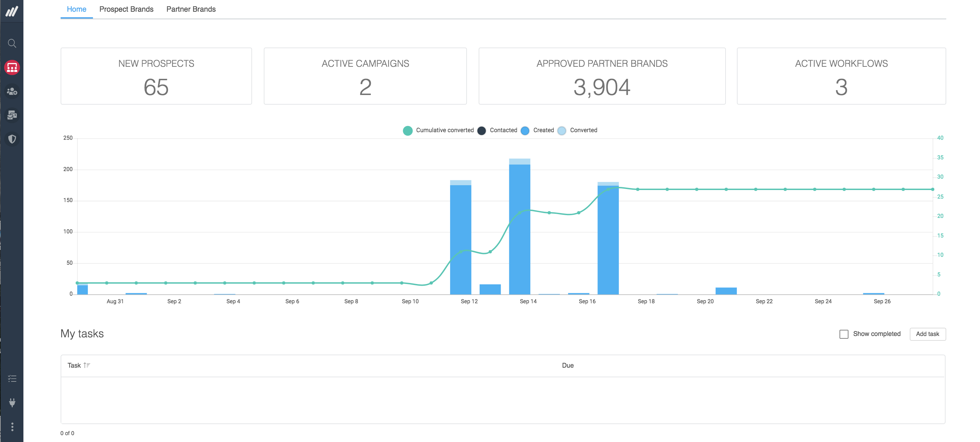Open the New Prospects stat card
980x442 pixels.
[156, 76]
